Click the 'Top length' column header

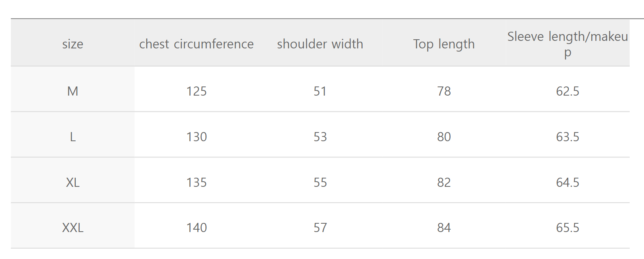(x=444, y=44)
